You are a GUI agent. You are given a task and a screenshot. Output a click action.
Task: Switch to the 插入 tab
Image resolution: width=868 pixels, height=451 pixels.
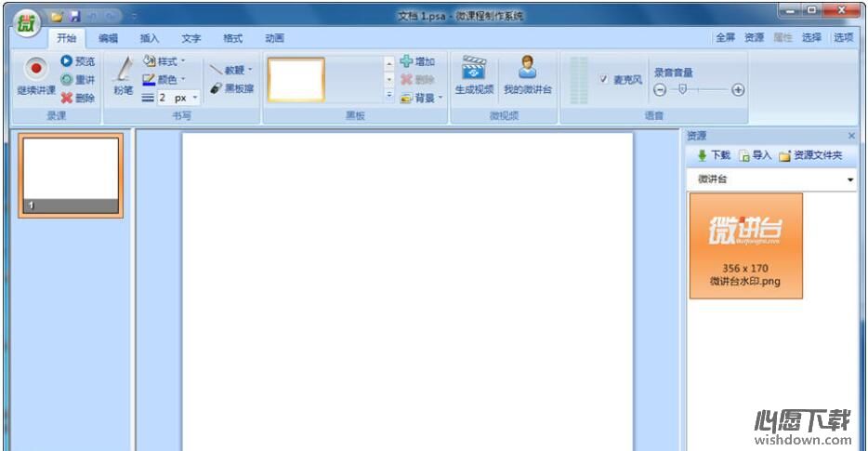point(150,38)
